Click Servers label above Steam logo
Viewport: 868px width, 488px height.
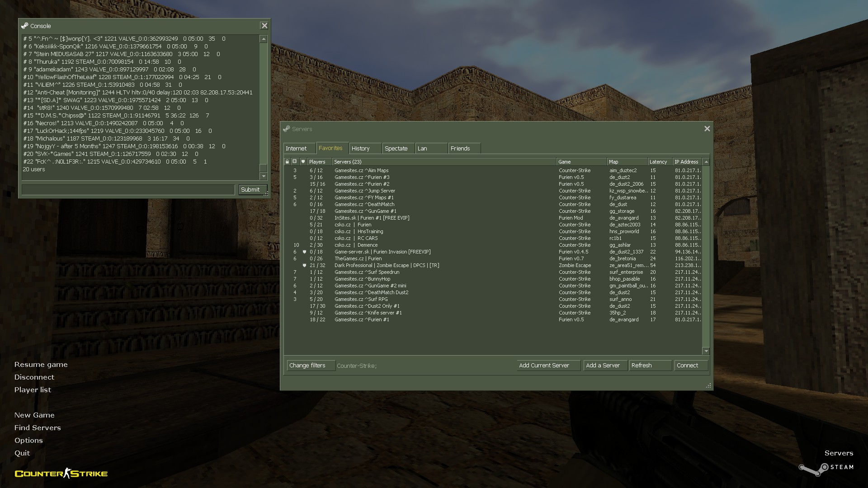pos(839,453)
